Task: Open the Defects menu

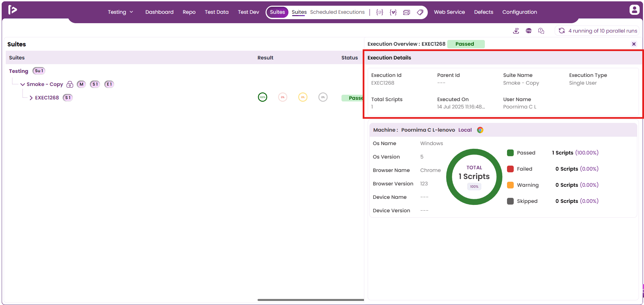Action: click(x=484, y=12)
